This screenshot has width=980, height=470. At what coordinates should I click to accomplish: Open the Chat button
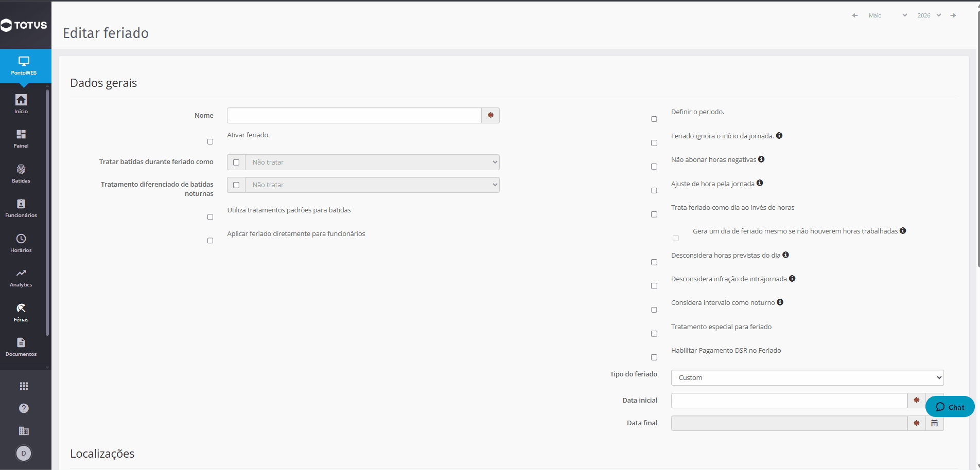point(950,407)
